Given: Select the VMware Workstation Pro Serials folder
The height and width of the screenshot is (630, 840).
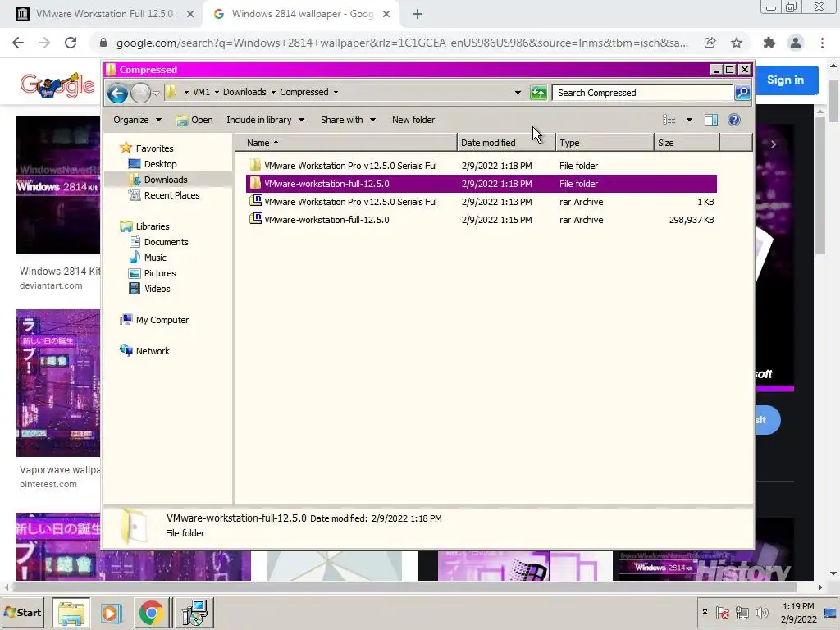Looking at the screenshot, I should coord(481,166).
